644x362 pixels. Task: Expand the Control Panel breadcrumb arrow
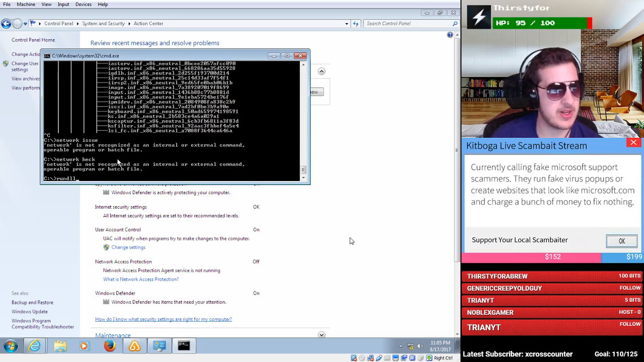click(77, 24)
